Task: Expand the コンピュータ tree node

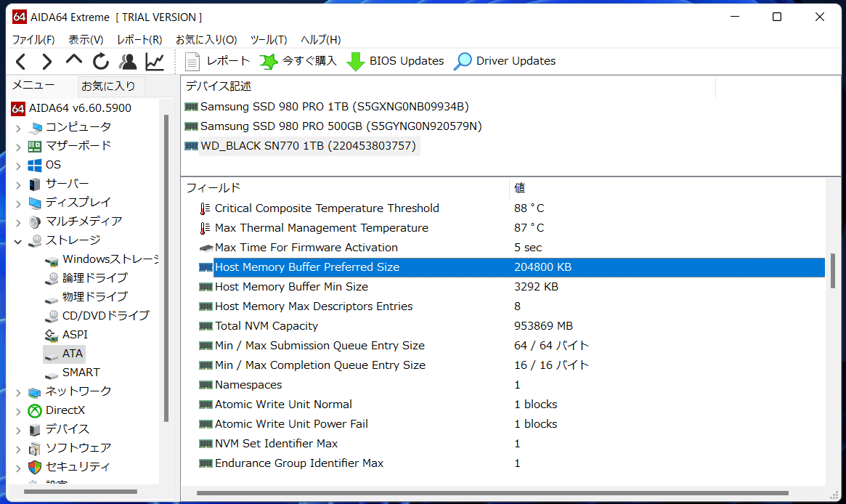Action: click(18, 128)
